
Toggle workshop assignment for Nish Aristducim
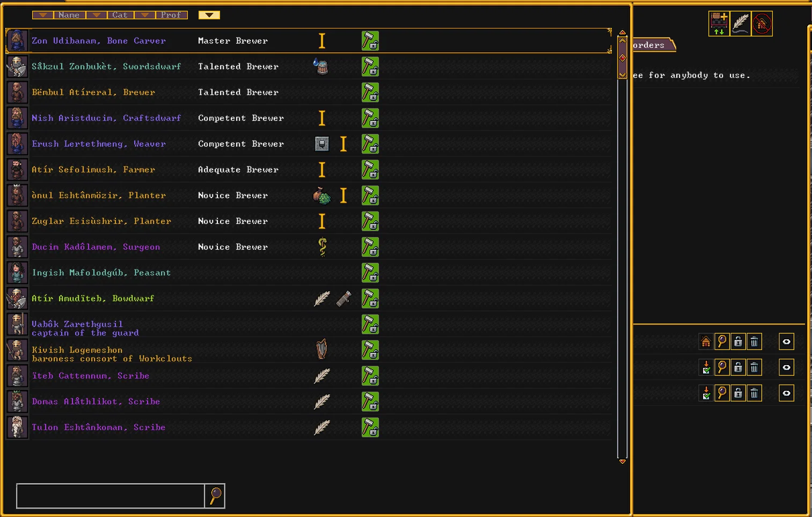(370, 118)
